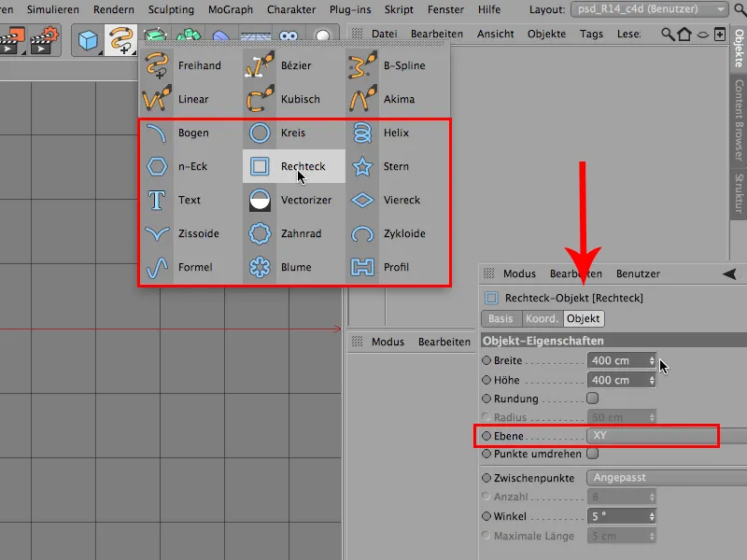Open the Objekte menu in Object Manager

click(x=546, y=34)
